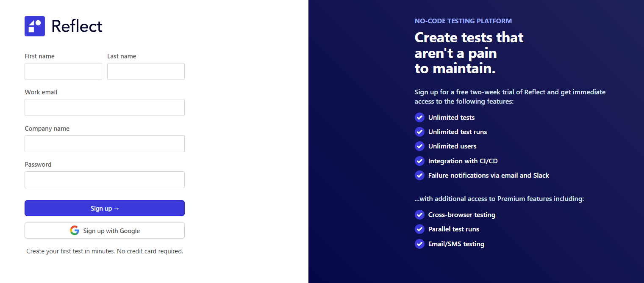Click the Reflect wordmark text
Image resolution: width=644 pixels, height=283 pixels.
(77, 26)
